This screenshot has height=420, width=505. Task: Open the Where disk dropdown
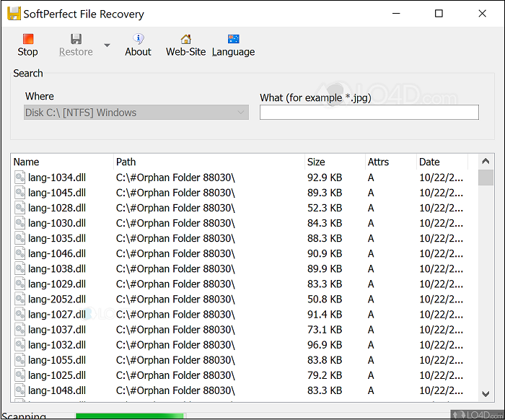[x=136, y=113]
